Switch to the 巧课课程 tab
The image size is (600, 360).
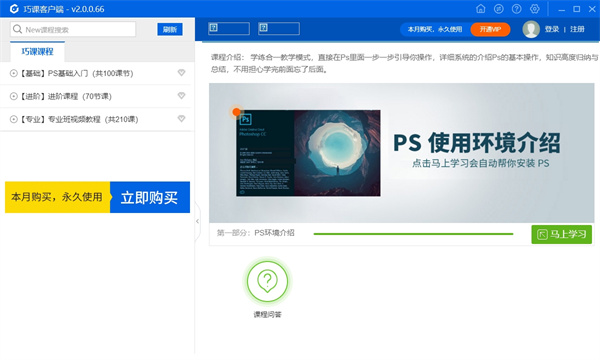coord(38,51)
